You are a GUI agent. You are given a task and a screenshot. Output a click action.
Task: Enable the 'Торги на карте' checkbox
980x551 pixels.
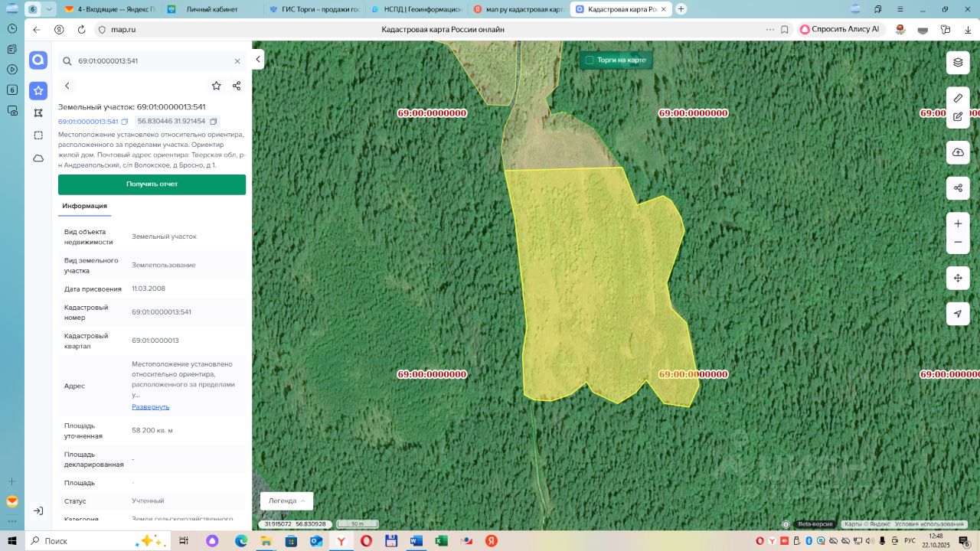590,60
